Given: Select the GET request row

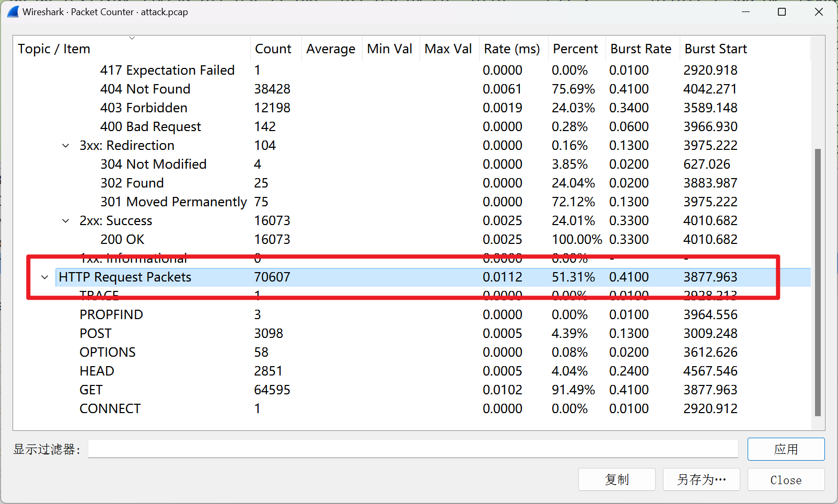Looking at the screenshot, I should [x=412, y=390].
